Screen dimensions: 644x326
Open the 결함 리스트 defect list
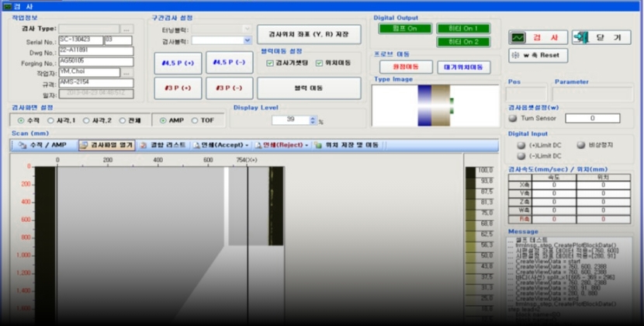pos(162,145)
